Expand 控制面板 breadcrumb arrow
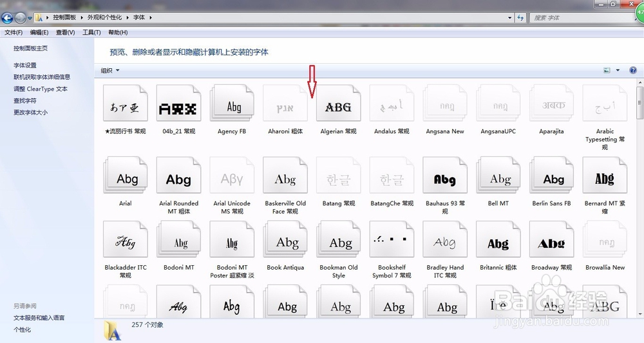 pos(82,17)
